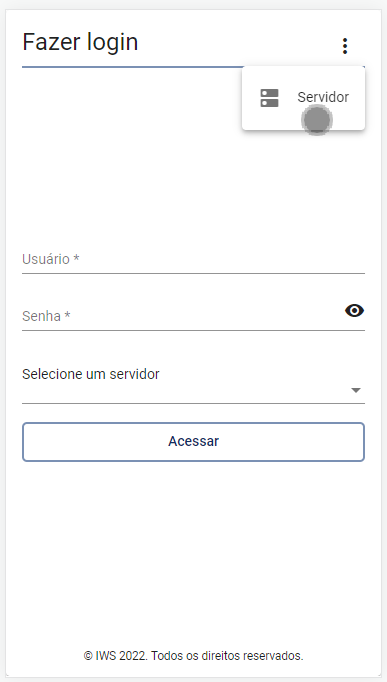Click the eye icon in the Senha row
Viewport: 387px width, 682px height.
point(354,311)
